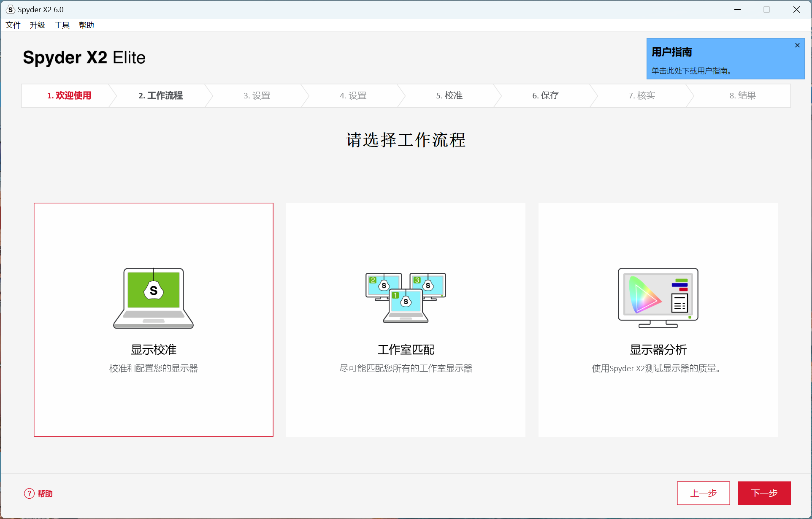Select the 显示器分析 monitor gamut icon

click(x=658, y=298)
